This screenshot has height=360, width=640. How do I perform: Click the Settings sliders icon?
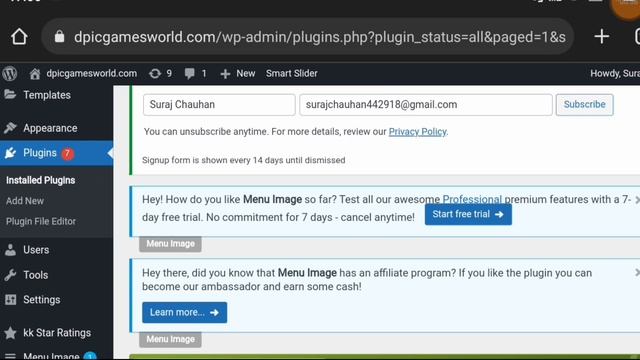tap(11, 300)
